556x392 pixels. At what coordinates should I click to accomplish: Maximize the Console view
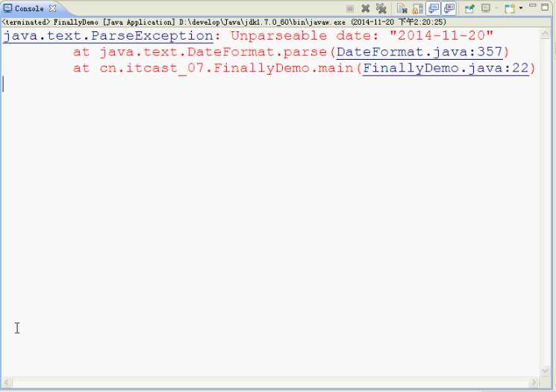click(545, 7)
